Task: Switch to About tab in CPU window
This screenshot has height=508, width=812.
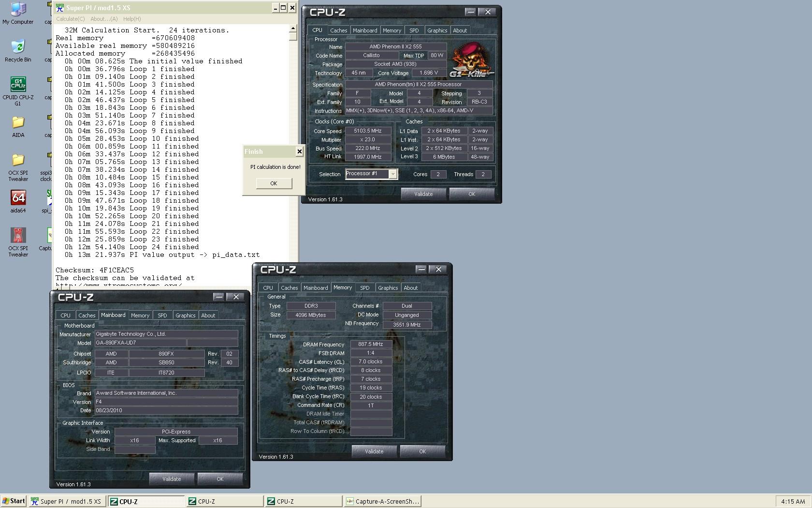Action: click(x=460, y=30)
